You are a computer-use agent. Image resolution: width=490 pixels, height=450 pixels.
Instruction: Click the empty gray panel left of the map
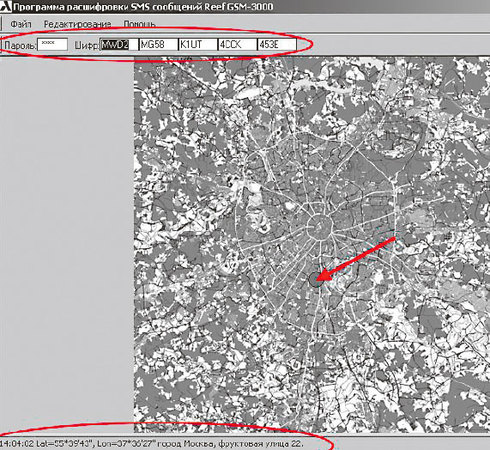(x=67, y=245)
